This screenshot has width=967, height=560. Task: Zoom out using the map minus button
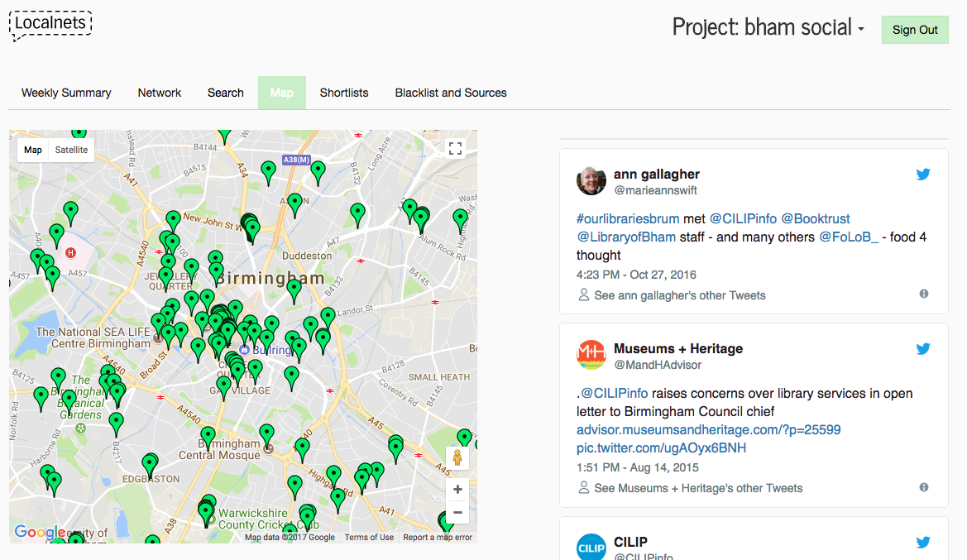(457, 513)
